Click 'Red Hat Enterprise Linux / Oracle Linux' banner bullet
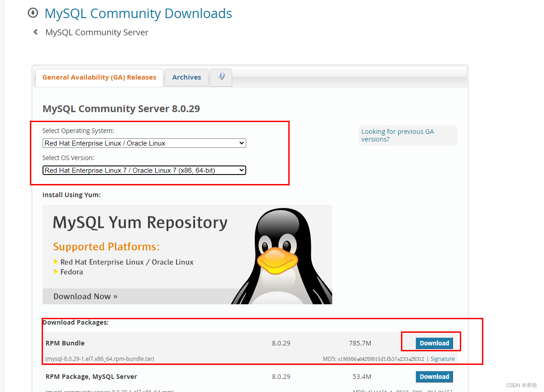This screenshot has height=392, width=544. pos(127,262)
